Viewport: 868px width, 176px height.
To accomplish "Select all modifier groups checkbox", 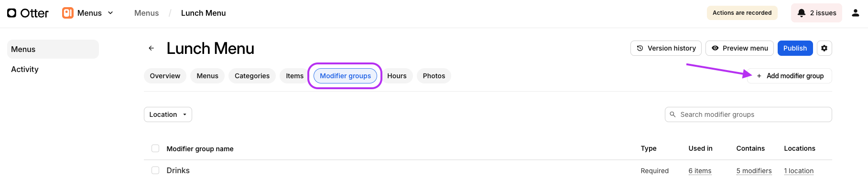I will (x=155, y=148).
